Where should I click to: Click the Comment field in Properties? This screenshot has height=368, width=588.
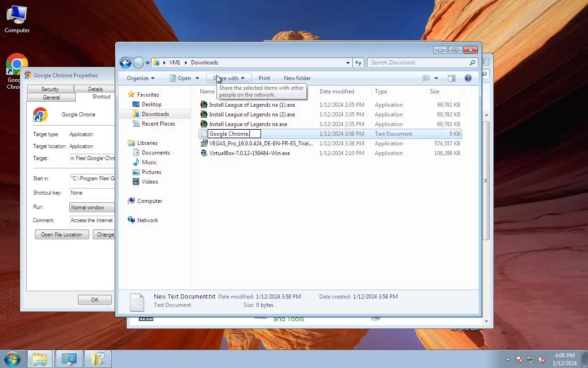tap(92, 220)
